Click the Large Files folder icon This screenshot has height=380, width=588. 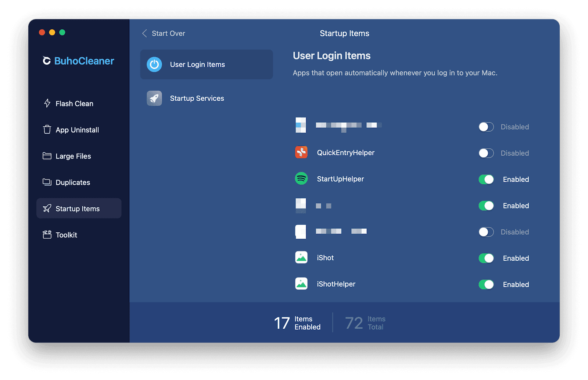pos(47,156)
